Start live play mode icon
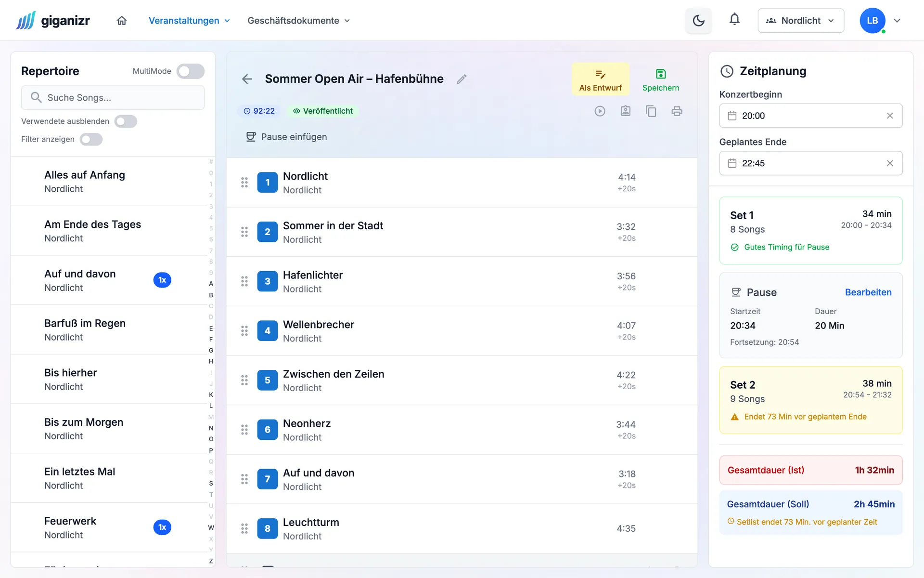Screen dimensions: 924x578 tap(600, 111)
